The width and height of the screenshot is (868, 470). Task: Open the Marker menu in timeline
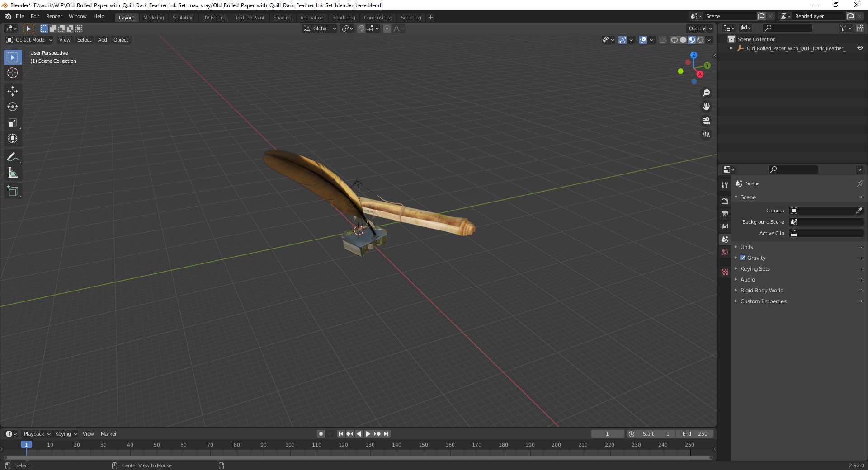click(108, 434)
